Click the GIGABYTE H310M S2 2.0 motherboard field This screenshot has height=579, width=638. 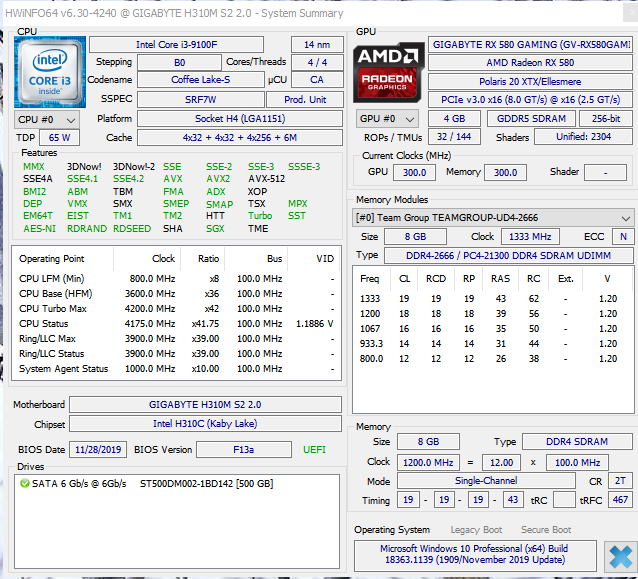(206, 405)
